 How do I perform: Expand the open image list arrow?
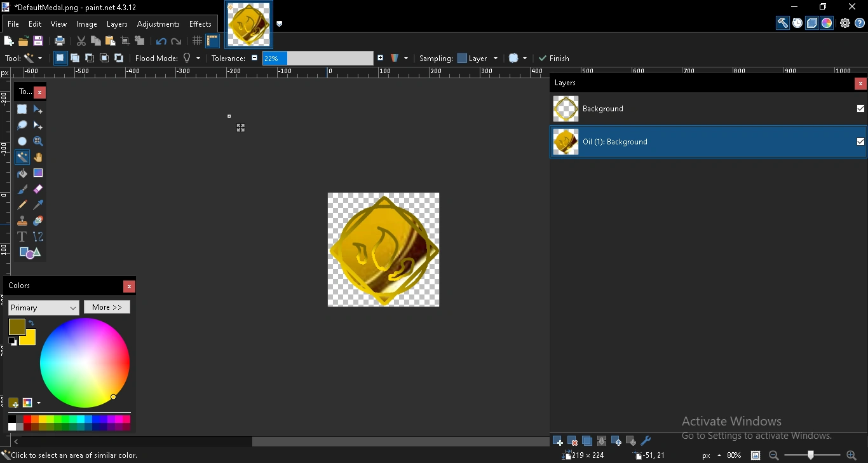click(x=280, y=24)
